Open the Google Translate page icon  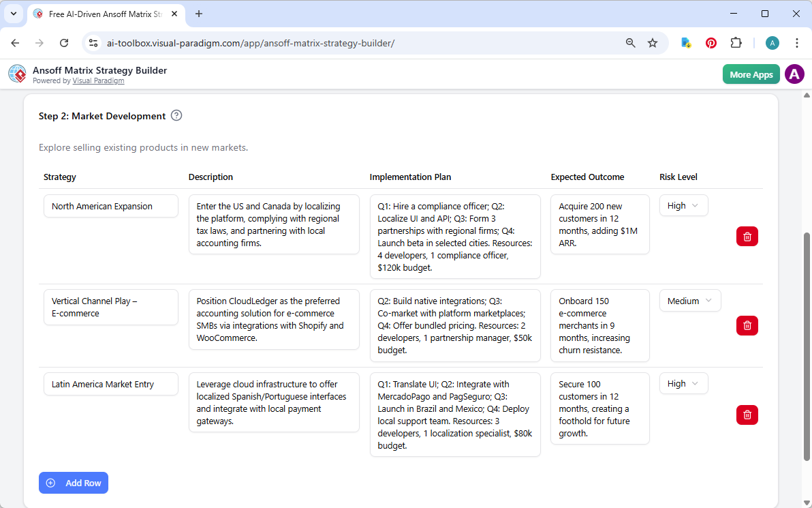685,42
